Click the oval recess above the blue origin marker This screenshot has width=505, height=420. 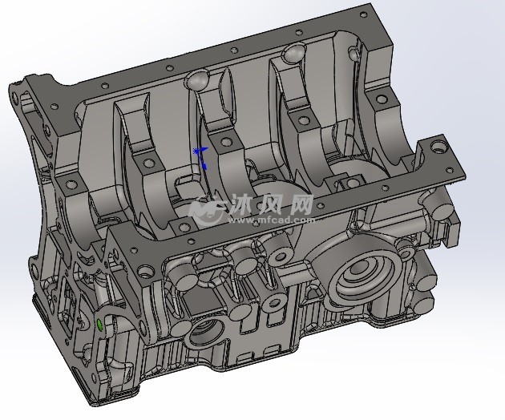point(196,81)
